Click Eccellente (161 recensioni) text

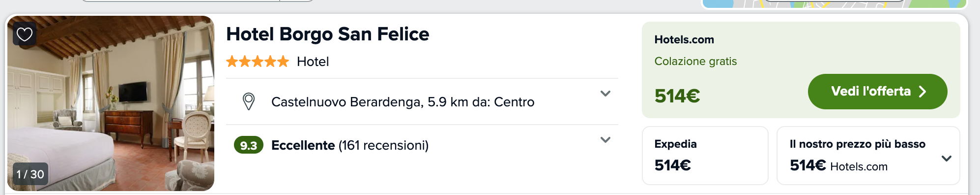pyautogui.click(x=350, y=145)
